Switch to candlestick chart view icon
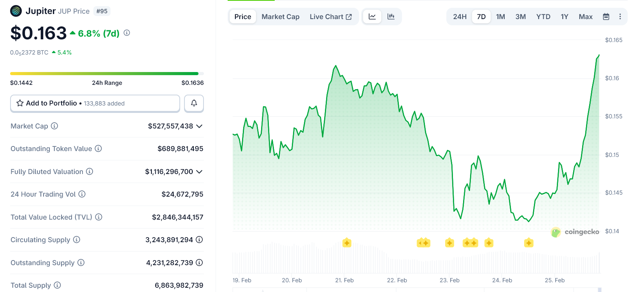This screenshot has height=292, width=644. point(391,17)
